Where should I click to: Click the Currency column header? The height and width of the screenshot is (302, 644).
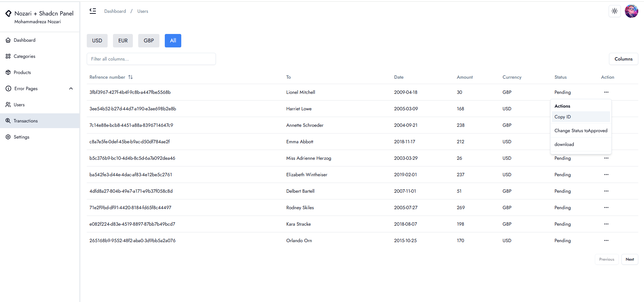(512, 77)
